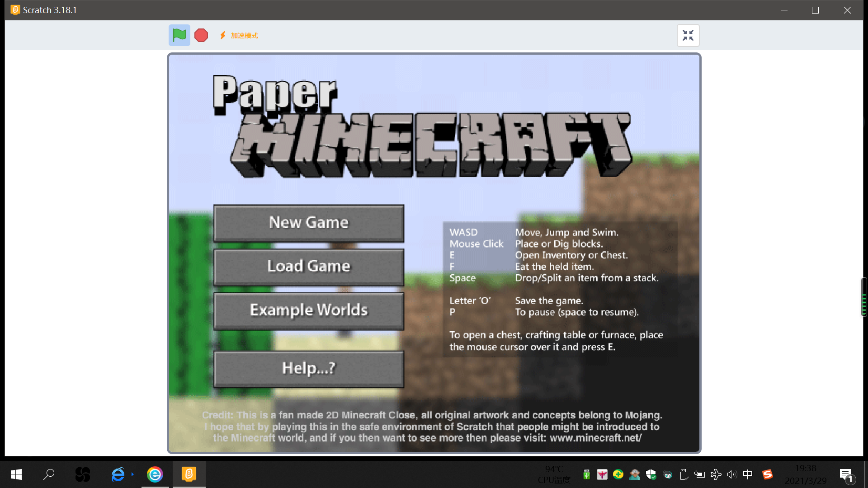Select the Scratch taskbar icon
Viewport: 868px width, 488px height.
[189, 474]
